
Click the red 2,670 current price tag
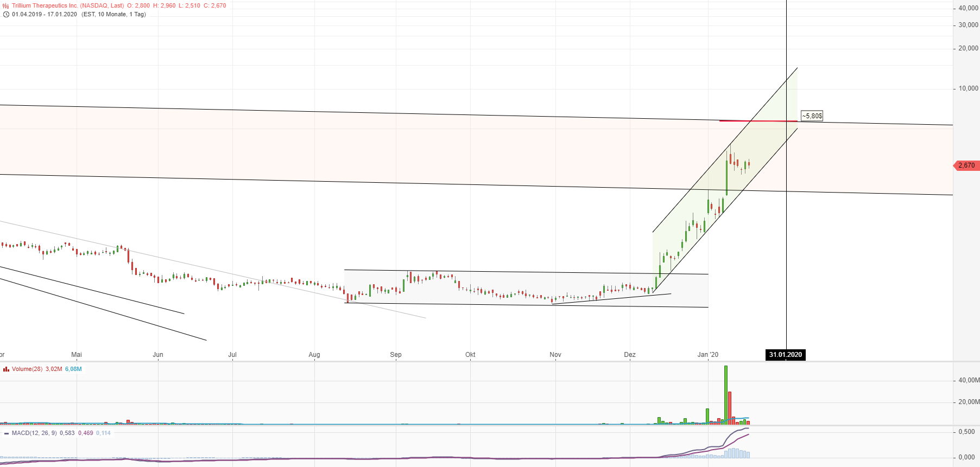966,165
